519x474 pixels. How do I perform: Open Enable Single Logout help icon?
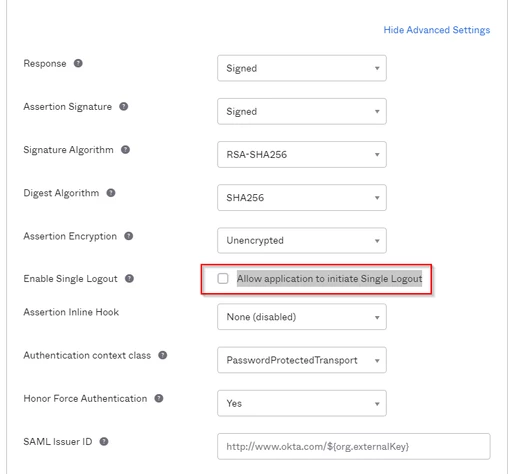pos(129,278)
